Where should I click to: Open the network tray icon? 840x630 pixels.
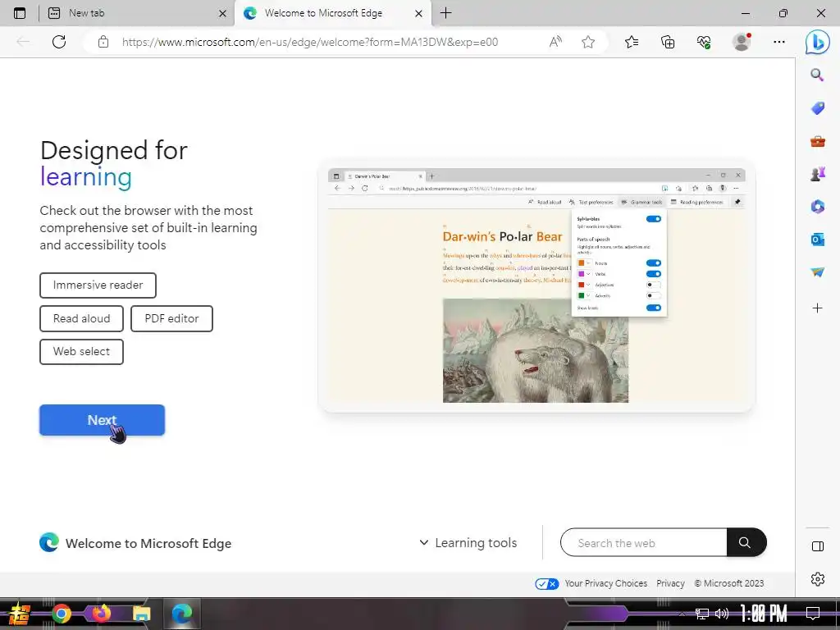[702, 614]
